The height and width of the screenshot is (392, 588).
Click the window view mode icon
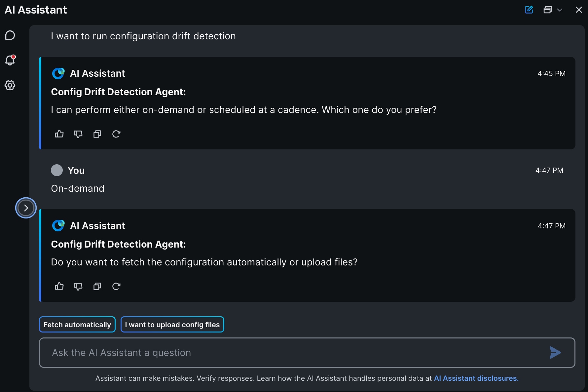coord(548,10)
